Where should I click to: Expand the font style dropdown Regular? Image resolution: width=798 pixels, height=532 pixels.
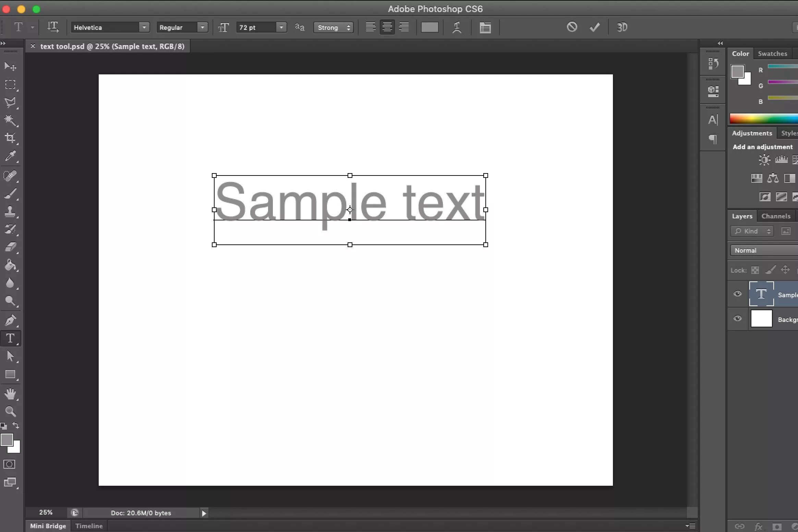[x=202, y=27]
